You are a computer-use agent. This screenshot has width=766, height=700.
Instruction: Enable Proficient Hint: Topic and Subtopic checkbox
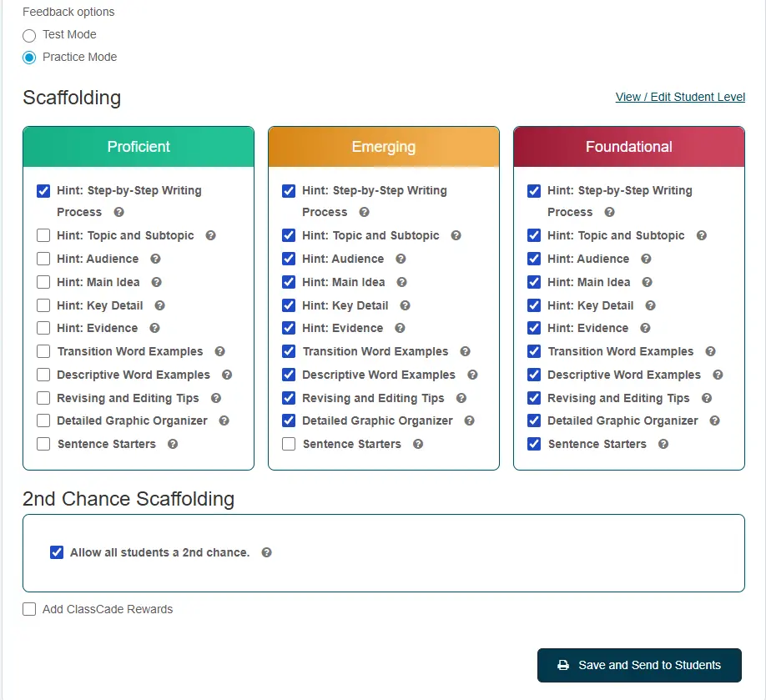tap(43, 235)
